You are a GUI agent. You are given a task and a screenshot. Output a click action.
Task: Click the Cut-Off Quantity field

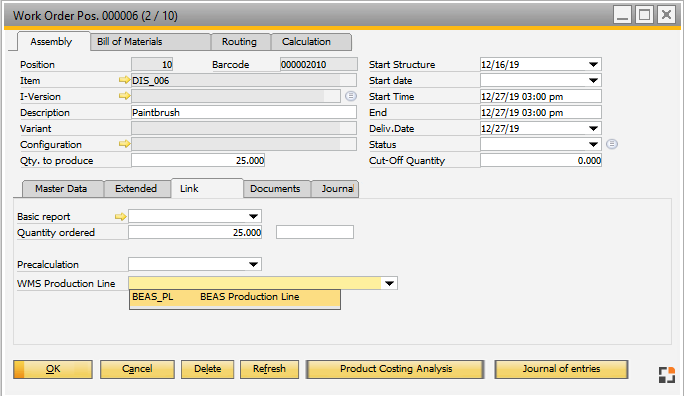click(x=540, y=160)
